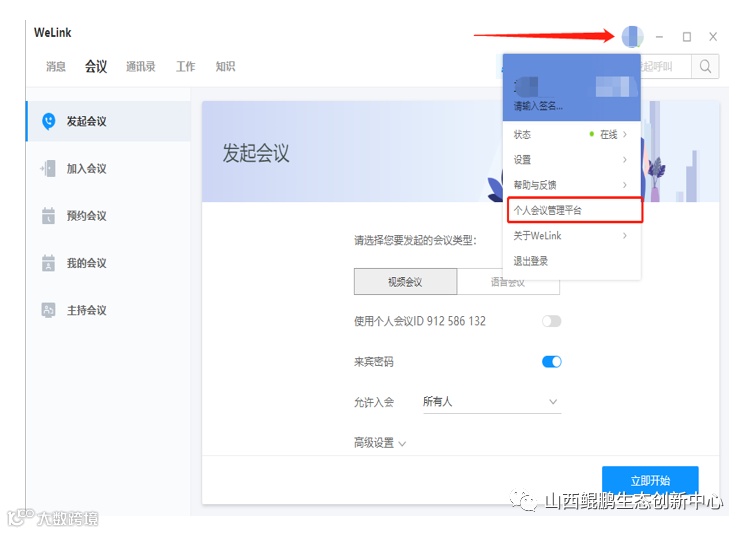Viewport: 747px width, 533px height.
Task: Click the 帮助与反馈 label in the menu
Action: click(x=535, y=185)
